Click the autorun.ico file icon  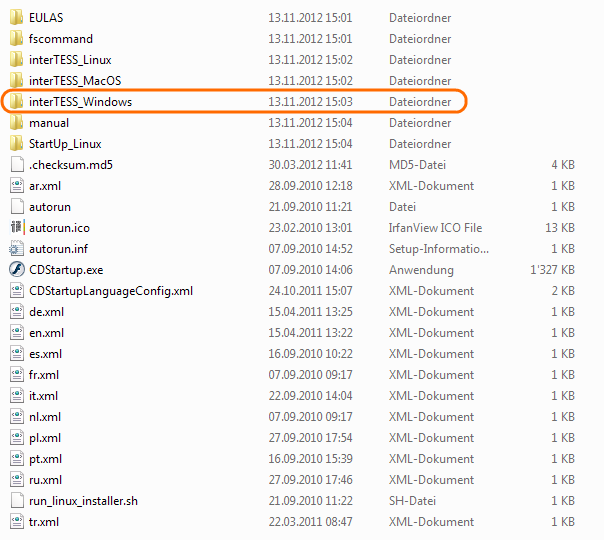tap(16, 228)
